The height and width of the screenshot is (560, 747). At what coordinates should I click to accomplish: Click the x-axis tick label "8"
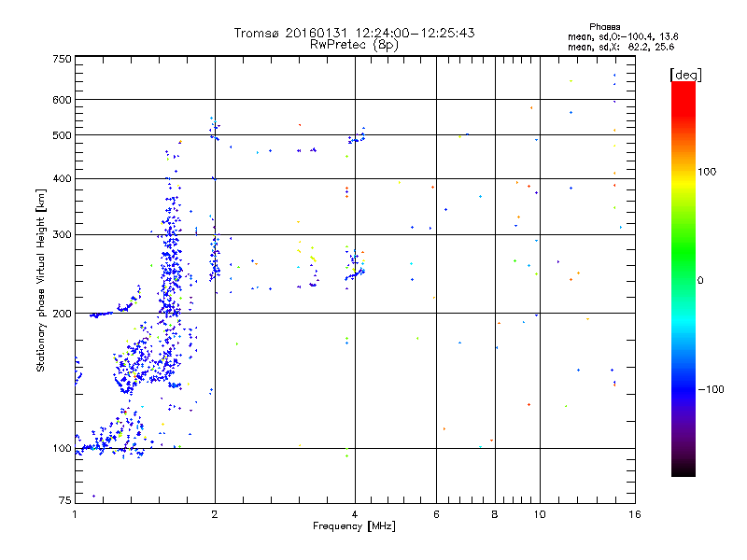tap(495, 514)
